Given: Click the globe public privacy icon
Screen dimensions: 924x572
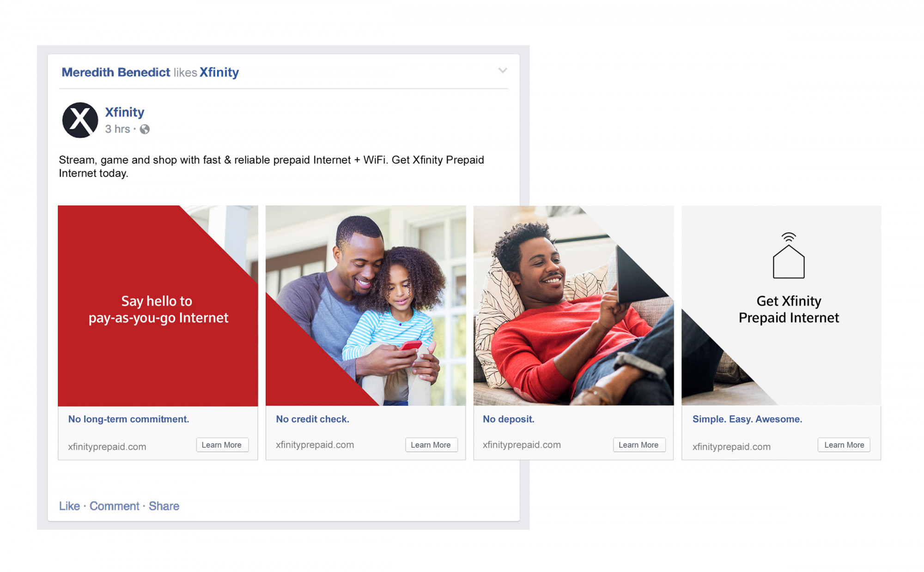Looking at the screenshot, I should tap(145, 129).
